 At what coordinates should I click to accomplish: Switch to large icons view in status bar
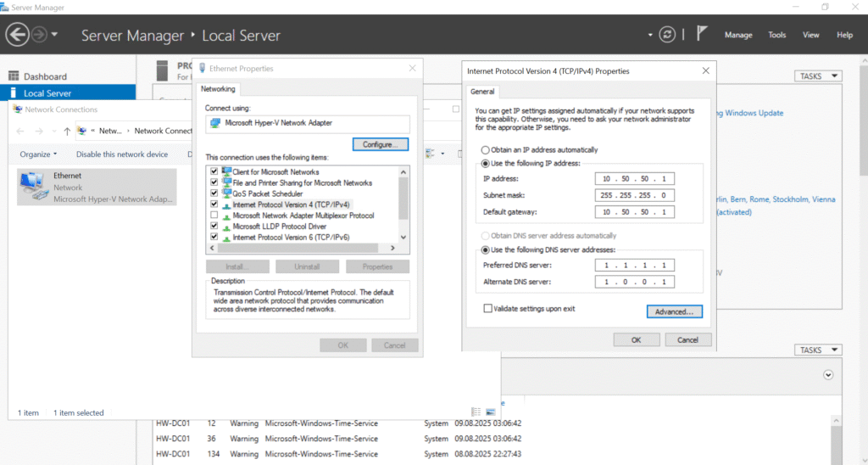tap(490, 412)
